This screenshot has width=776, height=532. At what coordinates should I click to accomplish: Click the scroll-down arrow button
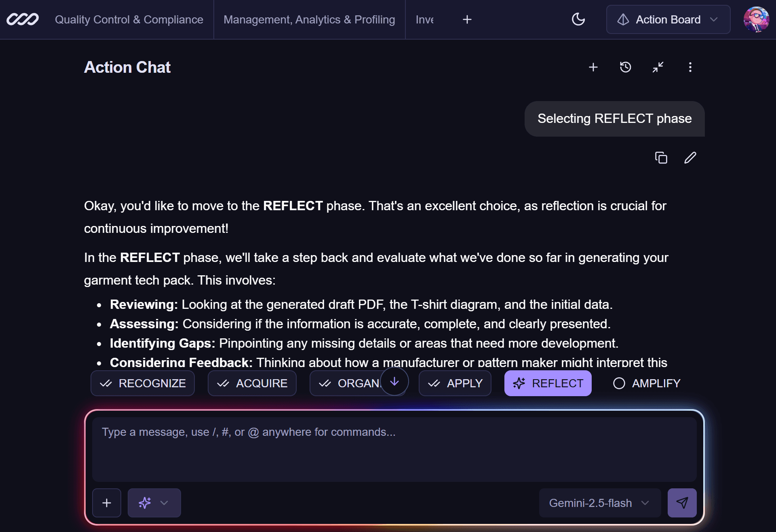click(x=394, y=381)
